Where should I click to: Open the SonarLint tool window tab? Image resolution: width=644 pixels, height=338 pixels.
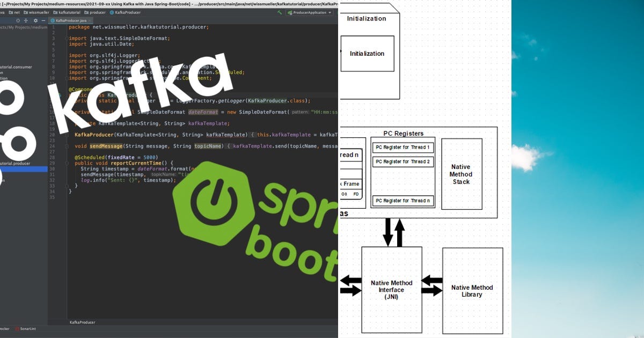pos(25,328)
